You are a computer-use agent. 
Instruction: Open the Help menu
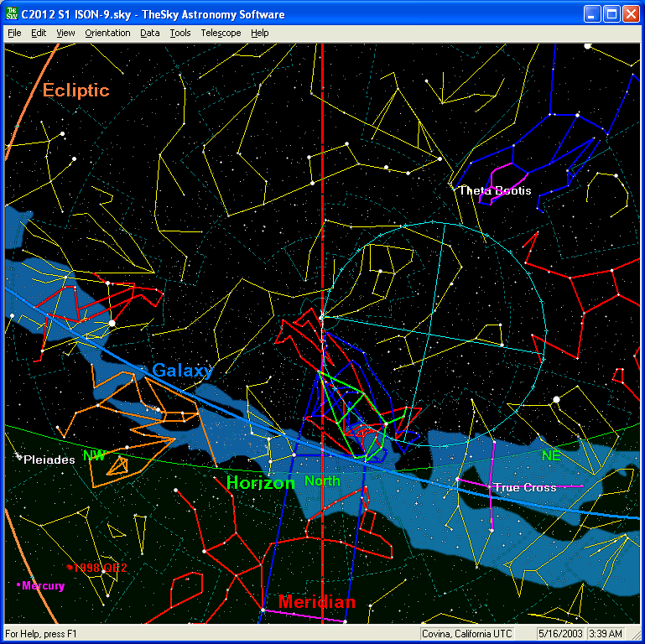pyautogui.click(x=260, y=33)
